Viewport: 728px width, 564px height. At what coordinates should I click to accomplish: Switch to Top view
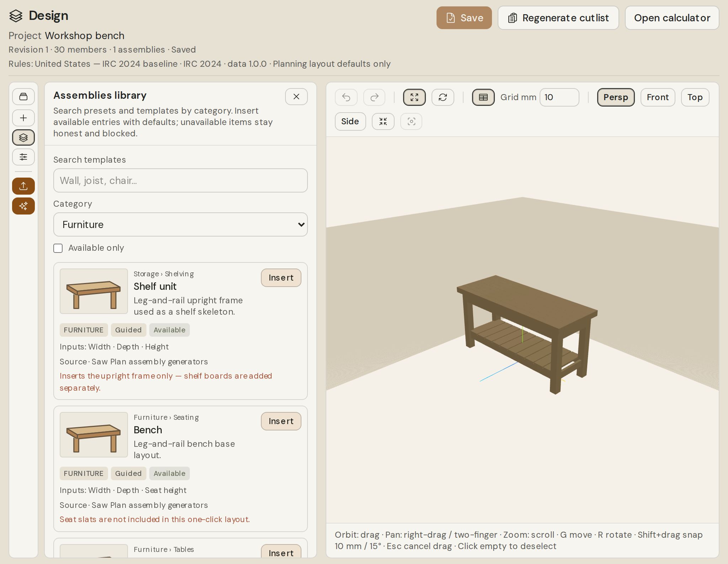695,97
